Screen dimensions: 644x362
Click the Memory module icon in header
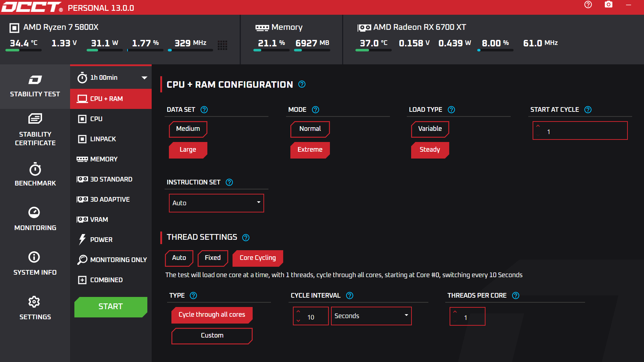pyautogui.click(x=262, y=28)
